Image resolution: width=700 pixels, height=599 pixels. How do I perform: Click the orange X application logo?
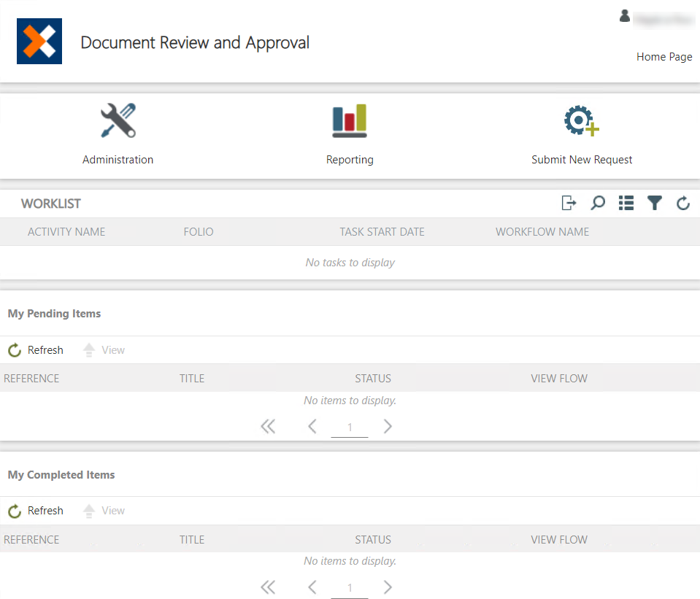[x=39, y=41]
